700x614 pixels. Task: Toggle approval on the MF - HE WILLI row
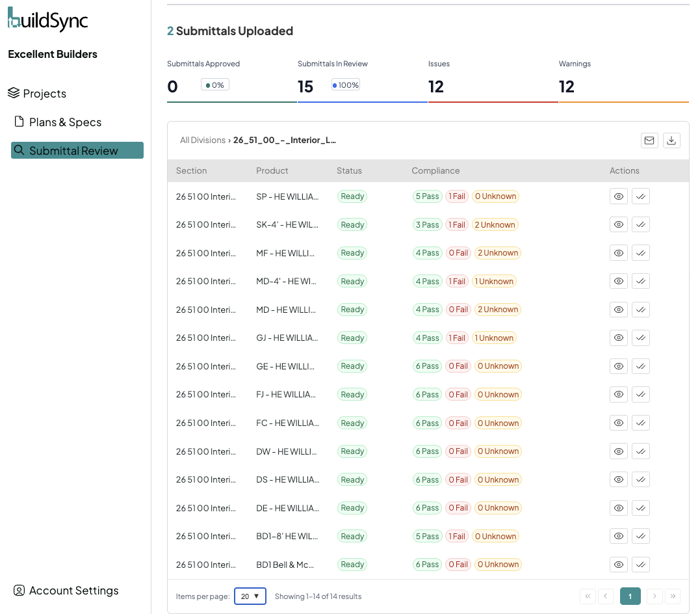click(x=641, y=252)
